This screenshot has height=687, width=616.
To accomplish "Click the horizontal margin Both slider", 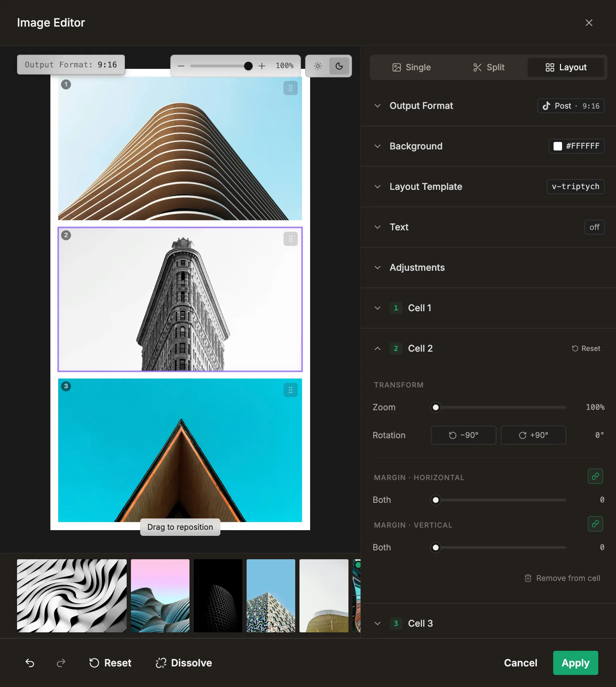I will click(498, 500).
